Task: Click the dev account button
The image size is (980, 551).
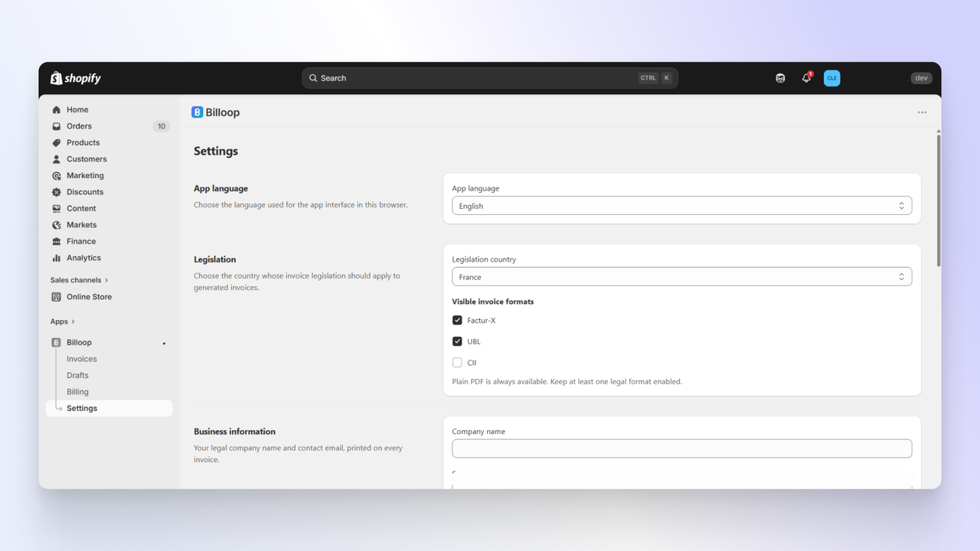Action: [x=921, y=78]
